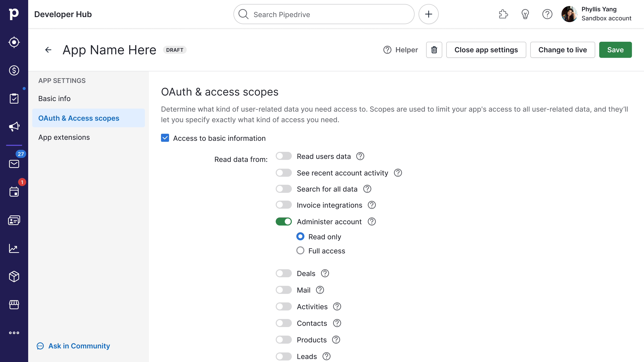The width and height of the screenshot is (644, 362).
Task: Click the Pipedrive home/compass icon
Action: tap(14, 42)
